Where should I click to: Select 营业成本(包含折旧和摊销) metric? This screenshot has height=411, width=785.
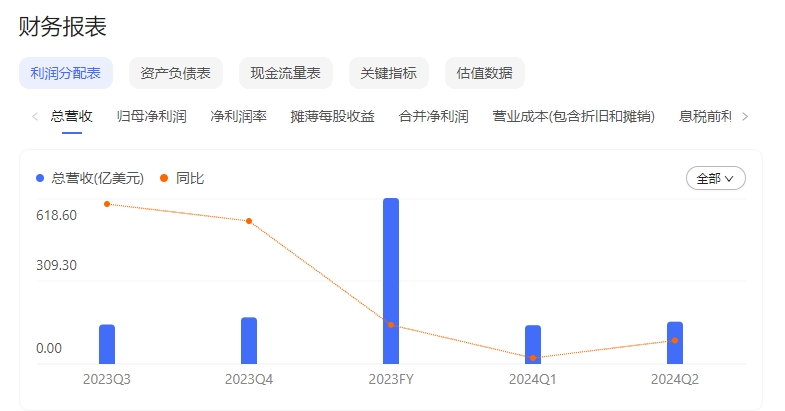point(573,116)
